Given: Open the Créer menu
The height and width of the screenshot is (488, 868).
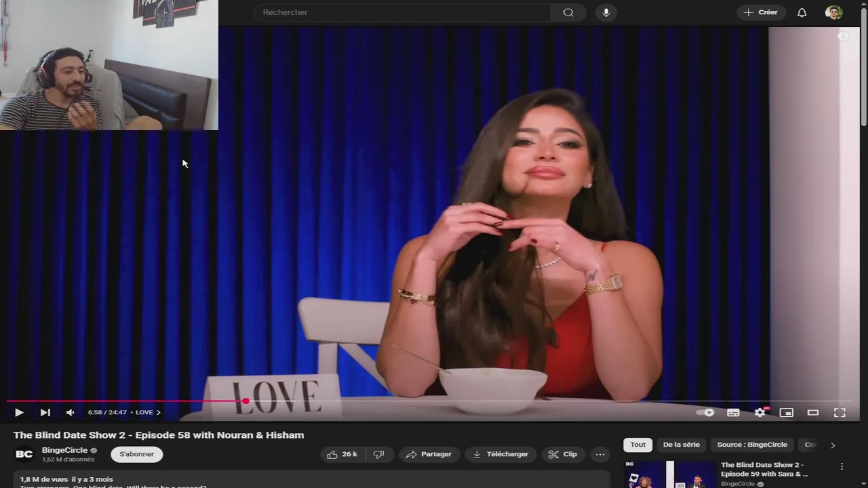Looking at the screenshot, I should coord(761,12).
